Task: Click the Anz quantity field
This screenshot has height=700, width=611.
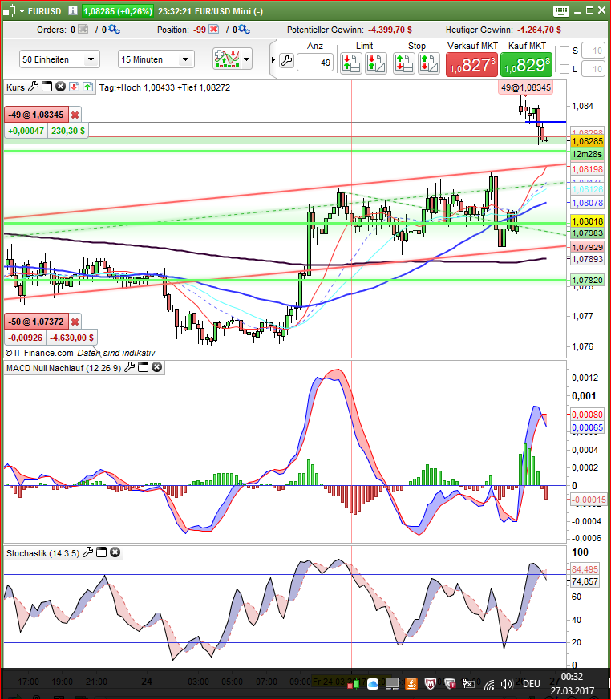Action: [x=314, y=63]
